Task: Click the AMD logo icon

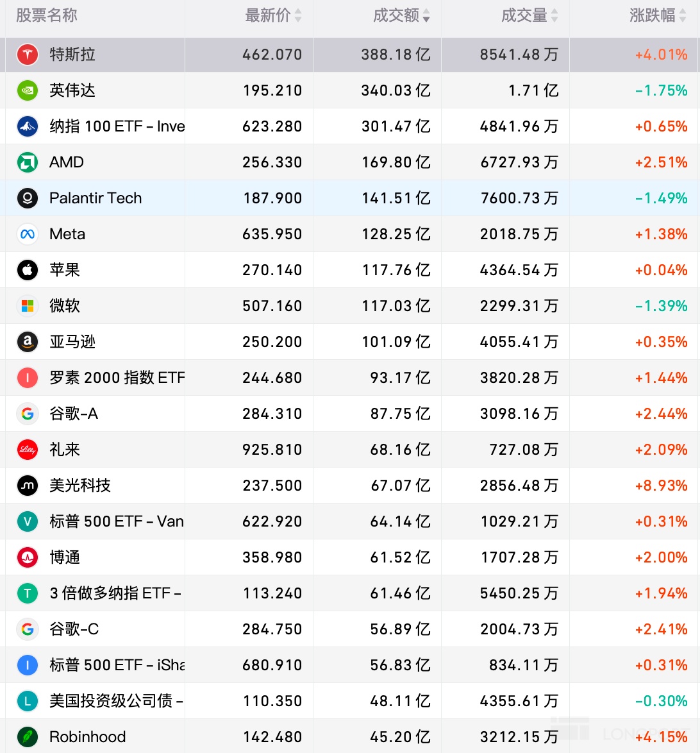Action: [28, 162]
